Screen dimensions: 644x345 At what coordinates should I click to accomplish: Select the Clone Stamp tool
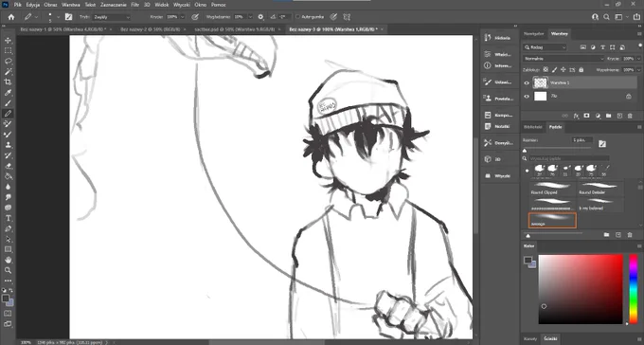point(8,145)
